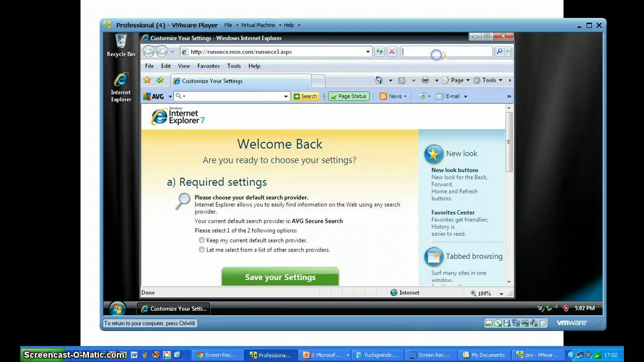Click the Tabbed browsing icon

point(434,257)
